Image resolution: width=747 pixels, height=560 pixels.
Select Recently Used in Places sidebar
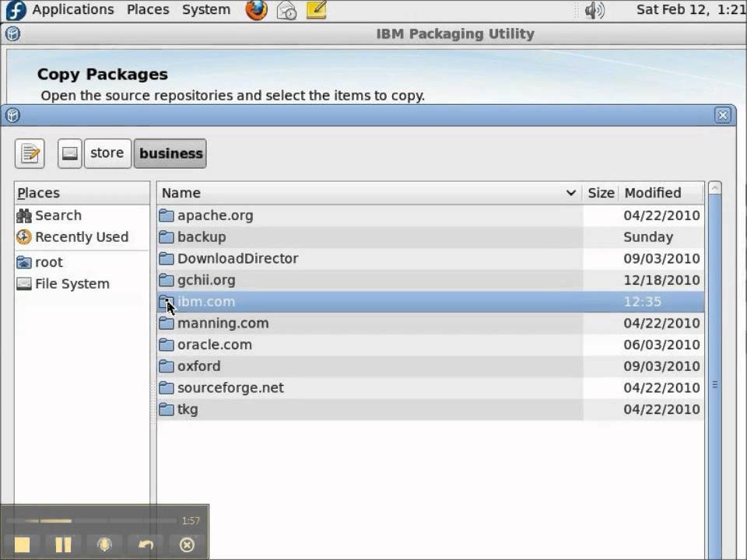point(72,236)
